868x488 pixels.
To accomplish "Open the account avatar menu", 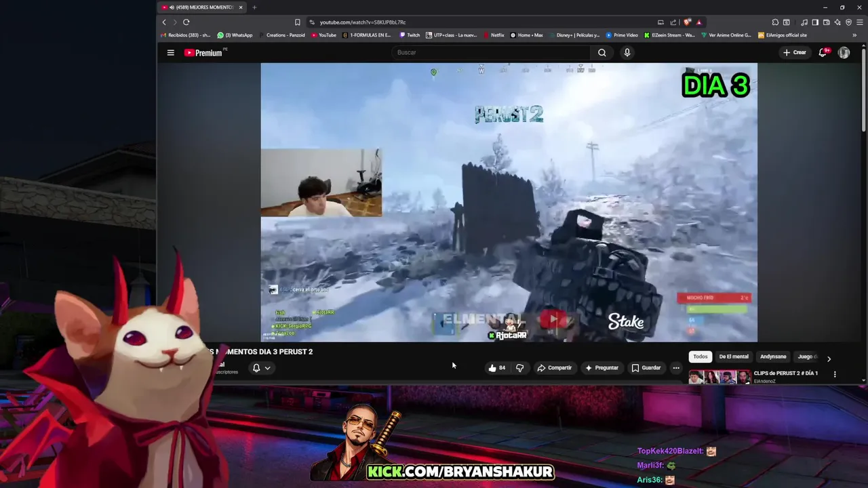I will coord(844,52).
